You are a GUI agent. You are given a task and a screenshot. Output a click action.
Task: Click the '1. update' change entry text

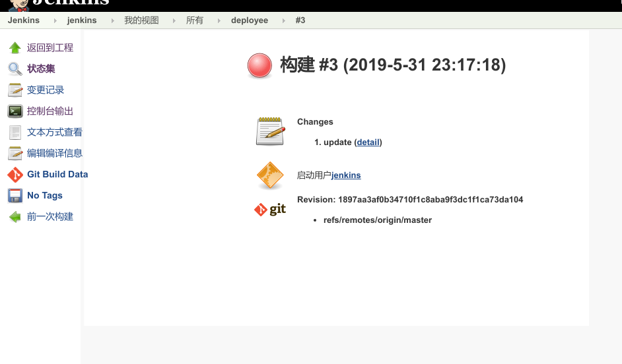tap(333, 142)
